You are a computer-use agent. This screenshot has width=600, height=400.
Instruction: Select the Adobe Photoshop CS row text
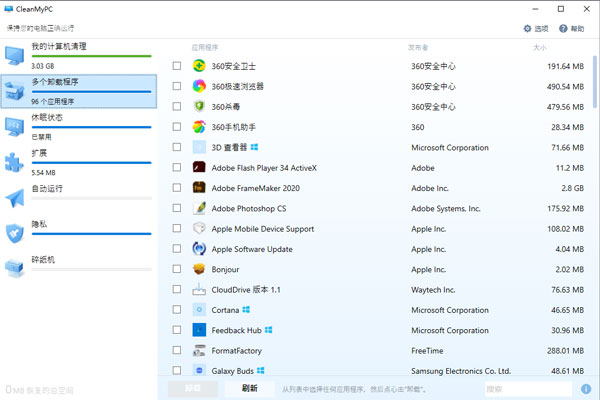point(249,208)
